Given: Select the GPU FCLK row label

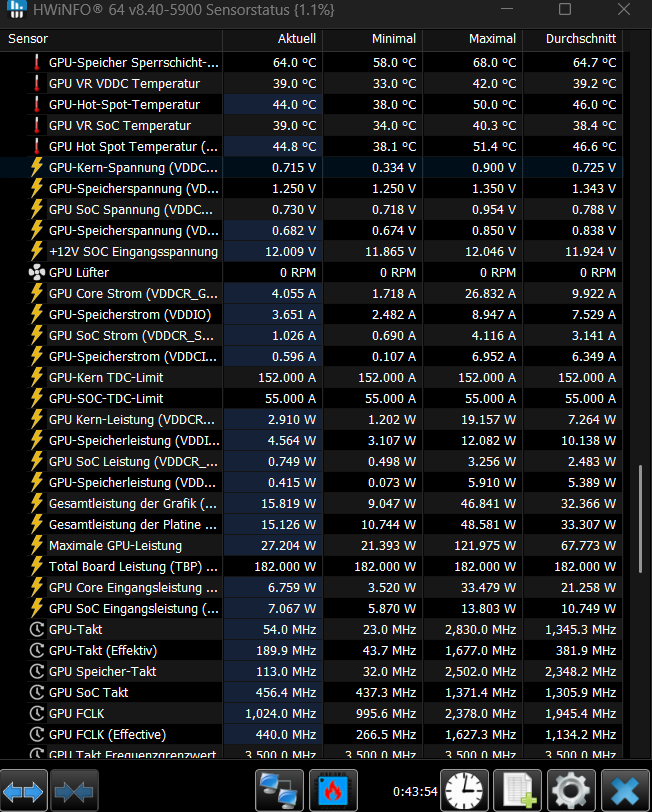Looking at the screenshot, I should 77,714.
